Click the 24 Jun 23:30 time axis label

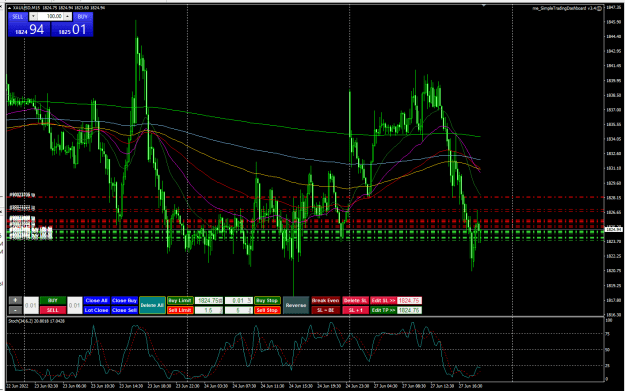[x=357, y=386]
